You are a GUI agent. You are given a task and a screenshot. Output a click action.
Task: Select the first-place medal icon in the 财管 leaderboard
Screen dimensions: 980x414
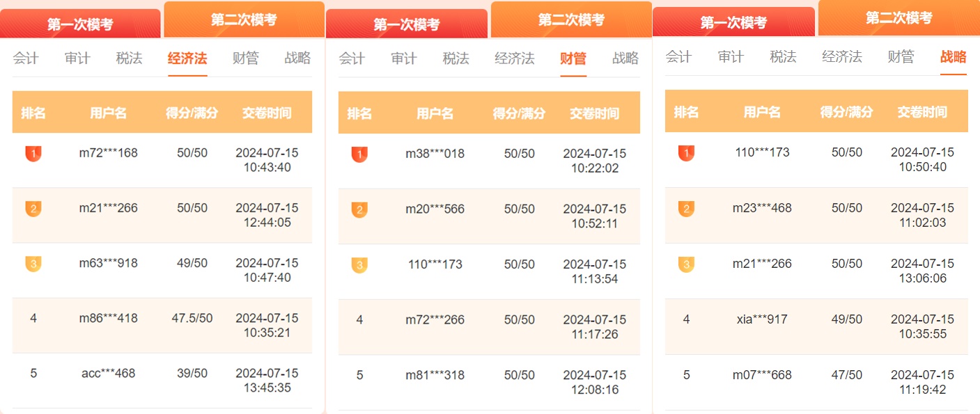[x=359, y=154]
